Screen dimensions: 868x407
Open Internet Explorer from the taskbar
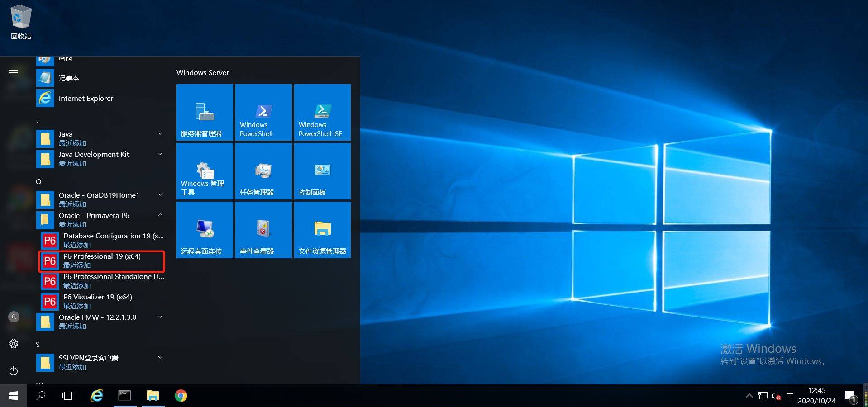[x=96, y=396]
